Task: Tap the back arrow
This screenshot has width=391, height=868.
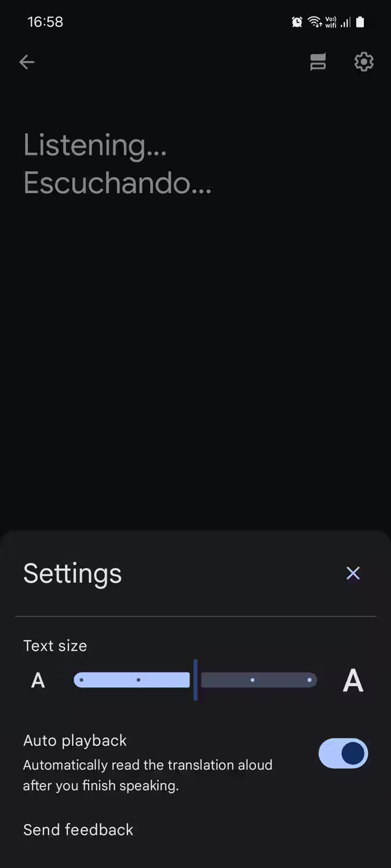Action: (x=27, y=62)
